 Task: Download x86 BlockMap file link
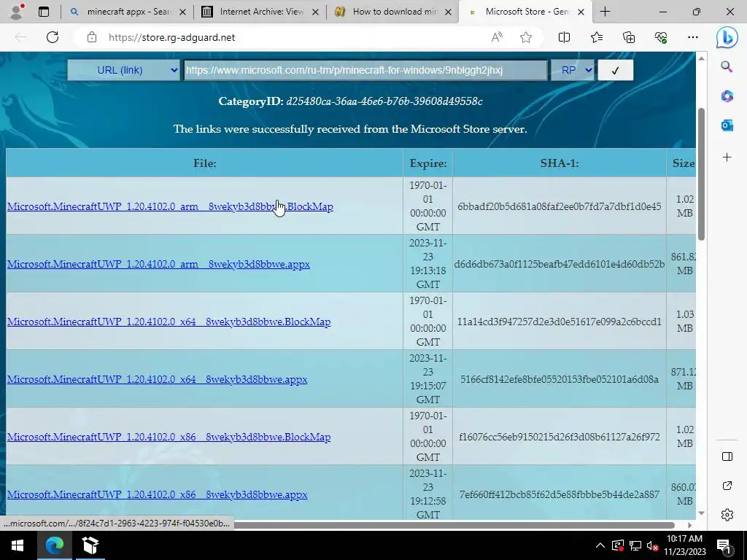point(169,437)
